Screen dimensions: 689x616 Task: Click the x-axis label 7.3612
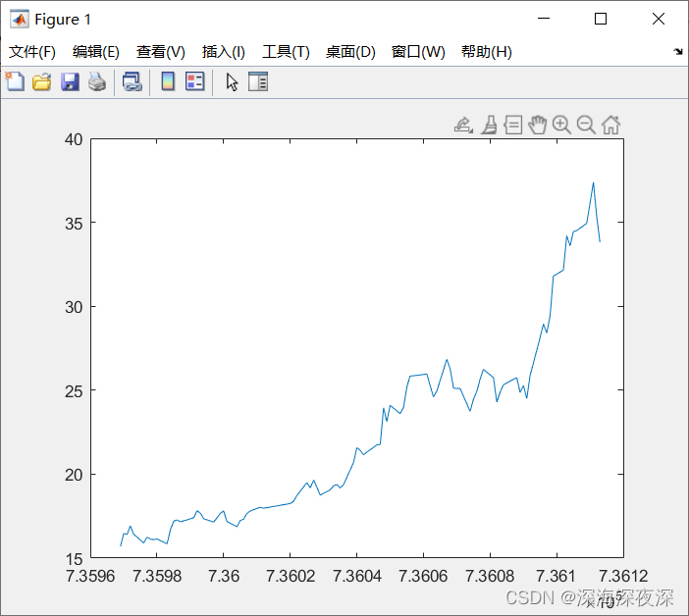click(623, 576)
